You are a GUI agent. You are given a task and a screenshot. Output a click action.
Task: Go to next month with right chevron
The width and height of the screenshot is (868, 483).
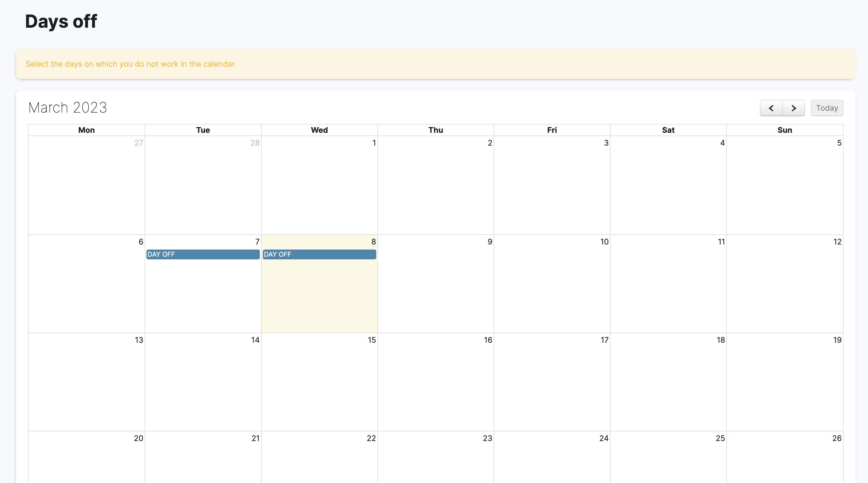tap(794, 108)
